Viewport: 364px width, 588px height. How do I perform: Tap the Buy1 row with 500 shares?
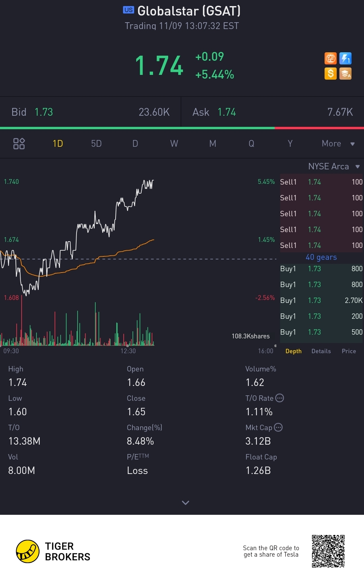321,332
